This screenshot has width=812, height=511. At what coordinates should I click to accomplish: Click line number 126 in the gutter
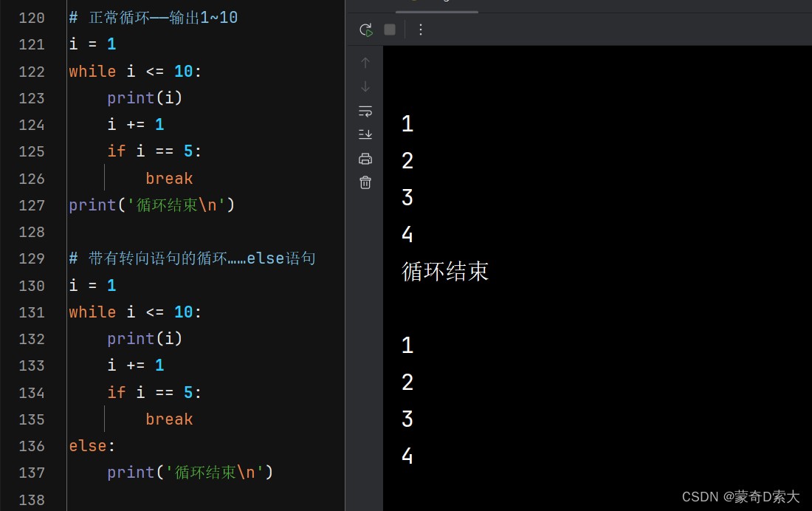pos(32,179)
